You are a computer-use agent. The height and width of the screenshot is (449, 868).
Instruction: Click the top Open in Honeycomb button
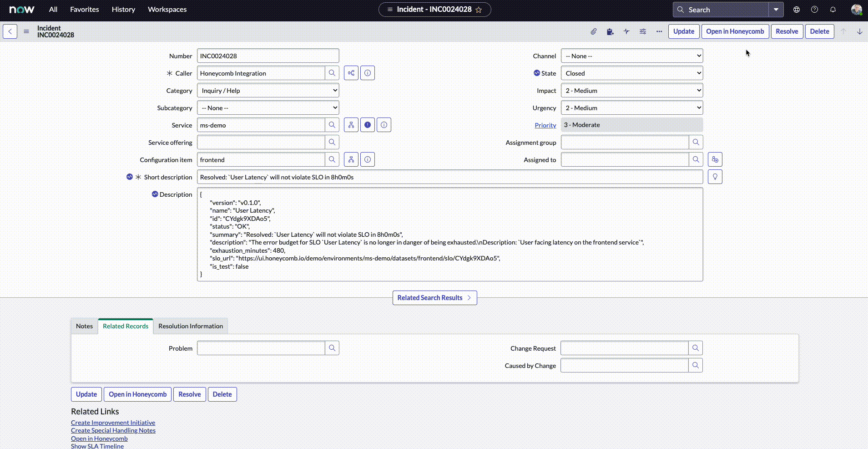(x=735, y=31)
